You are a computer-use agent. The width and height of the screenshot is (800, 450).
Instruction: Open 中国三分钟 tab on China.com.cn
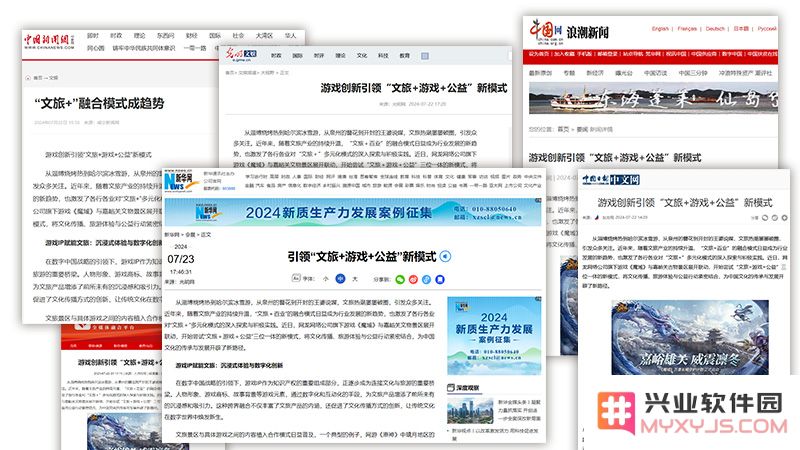[693, 73]
